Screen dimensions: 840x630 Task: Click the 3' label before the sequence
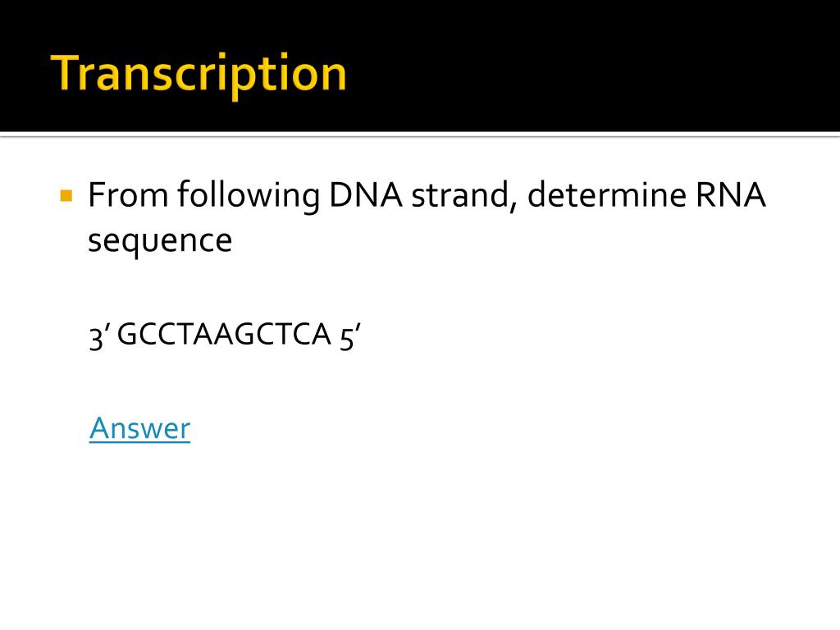point(99,336)
